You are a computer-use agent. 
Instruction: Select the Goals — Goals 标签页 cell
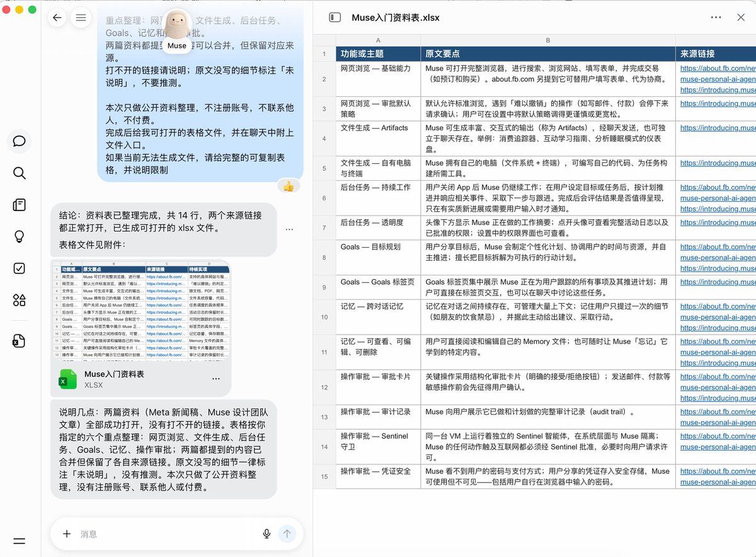coord(378,287)
